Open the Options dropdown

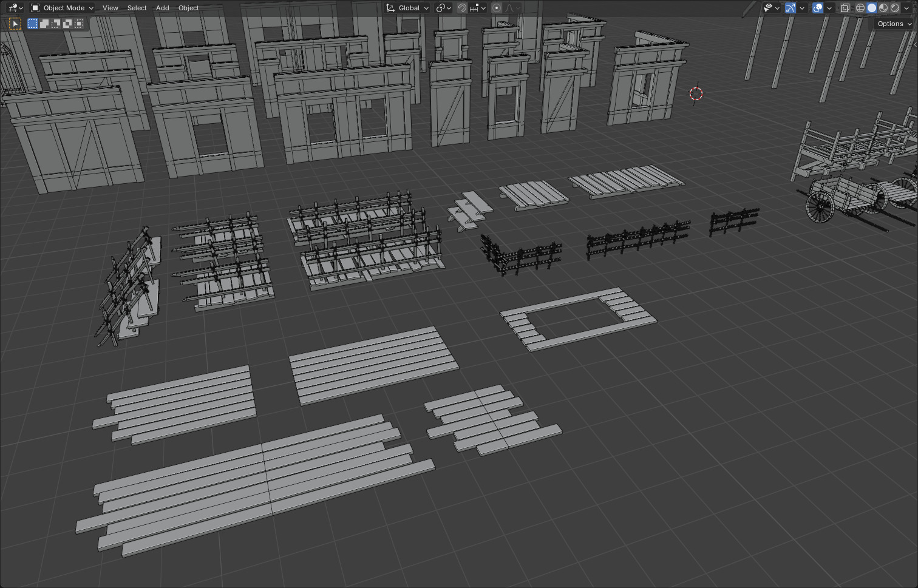(x=894, y=24)
